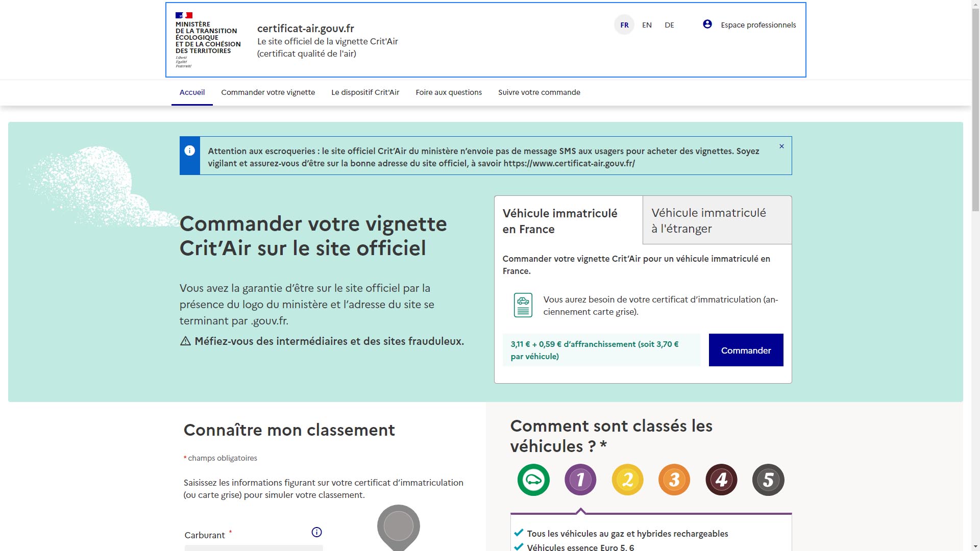Click text 'Tous les véhicules au gaz et hybrides rechargeables'
Viewport: 980px width, 551px height.
[627, 534]
